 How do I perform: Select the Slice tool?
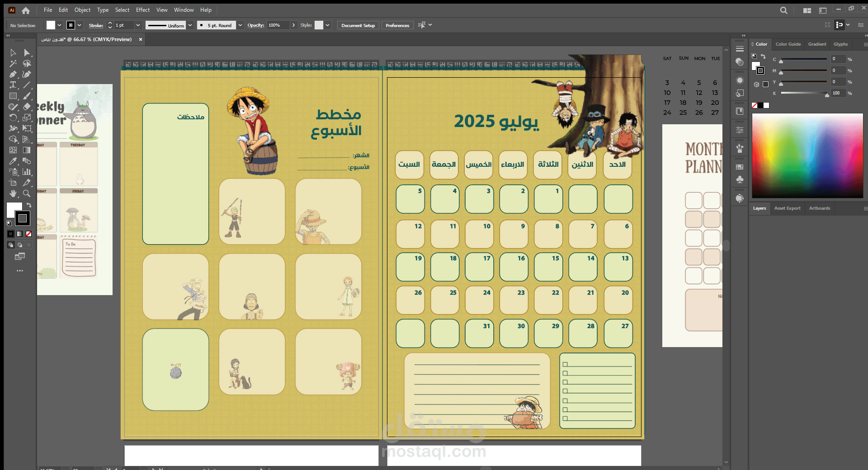(x=27, y=183)
